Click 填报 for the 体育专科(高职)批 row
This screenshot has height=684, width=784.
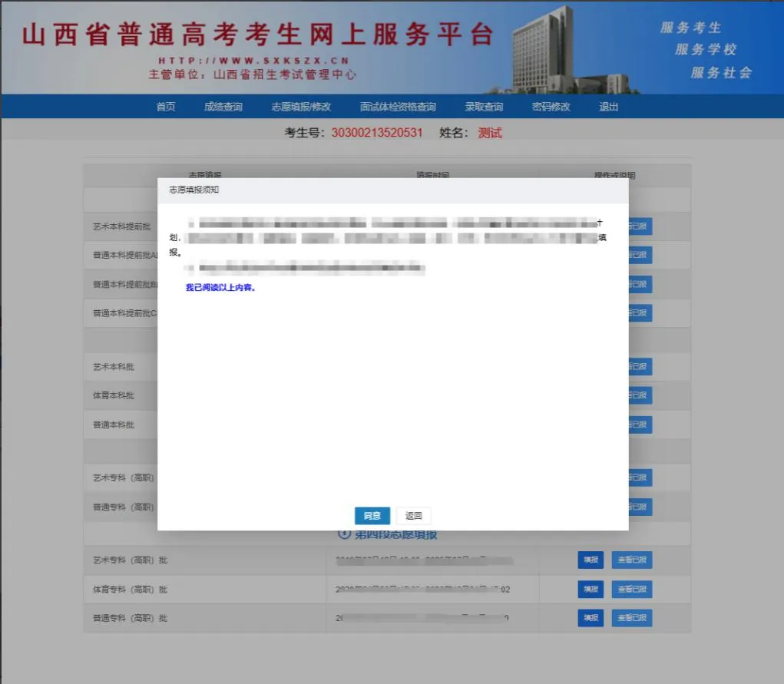[590, 589]
